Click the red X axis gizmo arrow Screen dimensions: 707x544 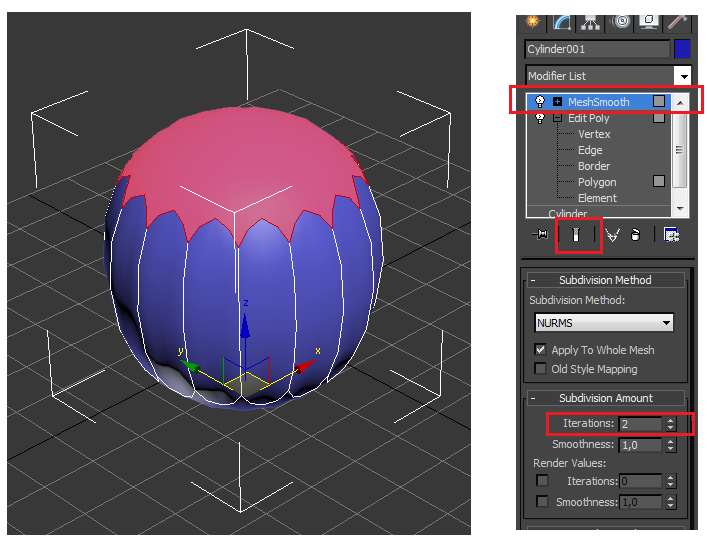(305, 366)
